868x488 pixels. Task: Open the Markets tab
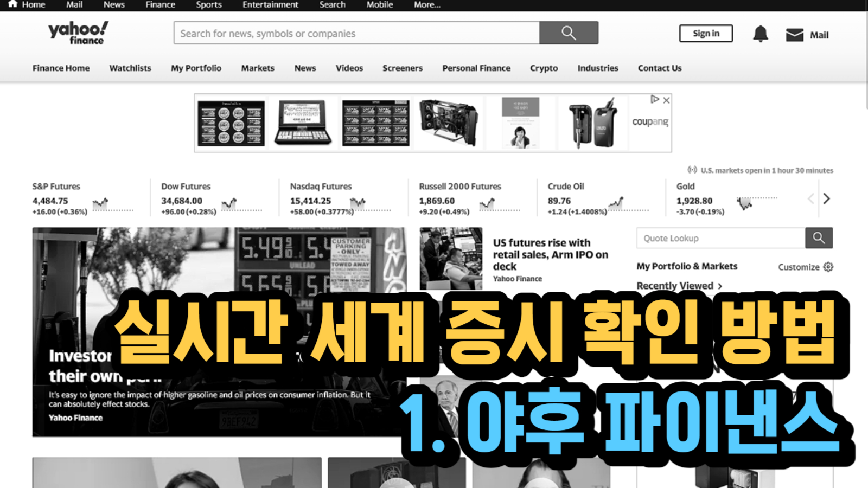pyautogui.click(x=258, y=68)
